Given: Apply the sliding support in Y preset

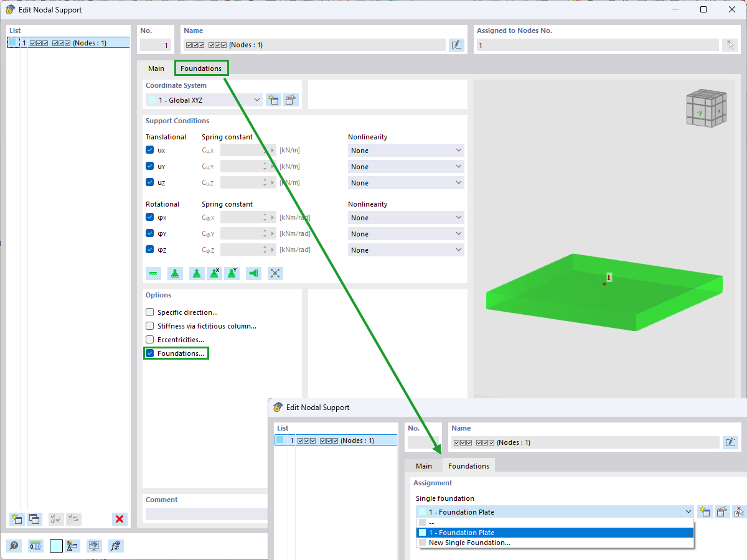Looking at the screenshot, I should [232, 273].
